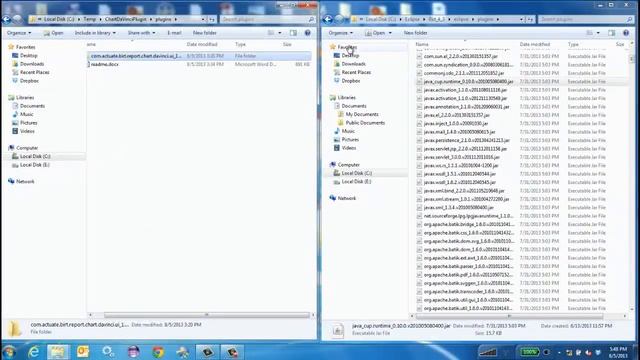The height and width of the screenshot is (360, 640).
Task: Click horizontal scrollbar in right file list
Action: point(509,316)
